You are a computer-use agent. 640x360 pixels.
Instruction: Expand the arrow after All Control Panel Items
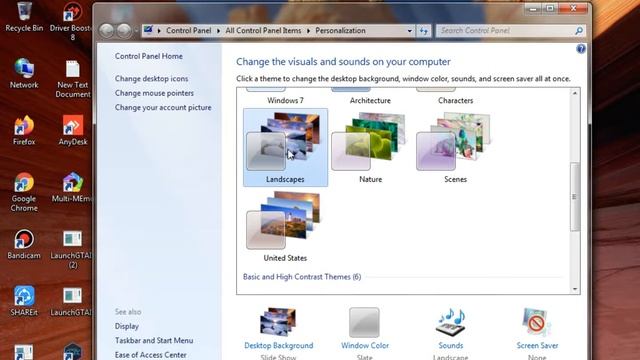[308, 31]
